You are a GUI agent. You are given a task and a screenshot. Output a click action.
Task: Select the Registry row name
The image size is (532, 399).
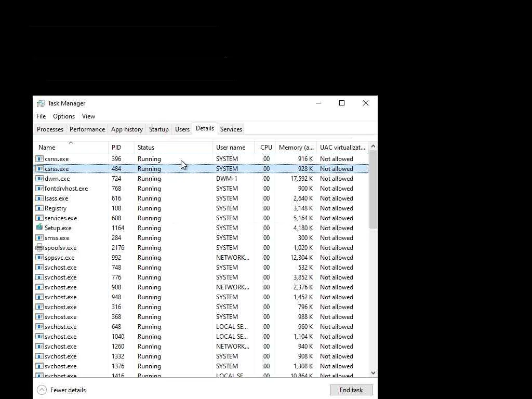pyautogui.click(x=56, y=208)
